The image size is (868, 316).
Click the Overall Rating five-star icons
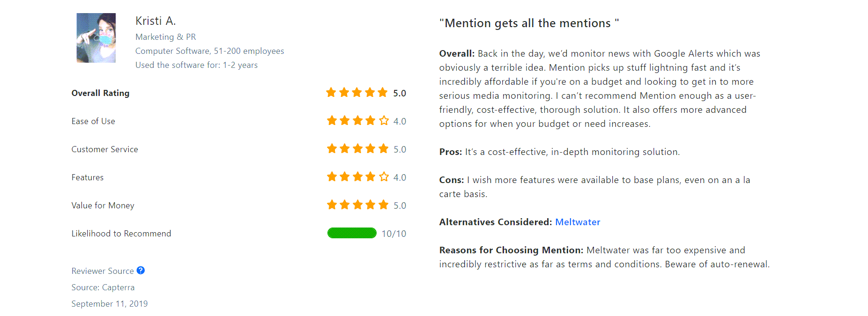click(357, 92)
